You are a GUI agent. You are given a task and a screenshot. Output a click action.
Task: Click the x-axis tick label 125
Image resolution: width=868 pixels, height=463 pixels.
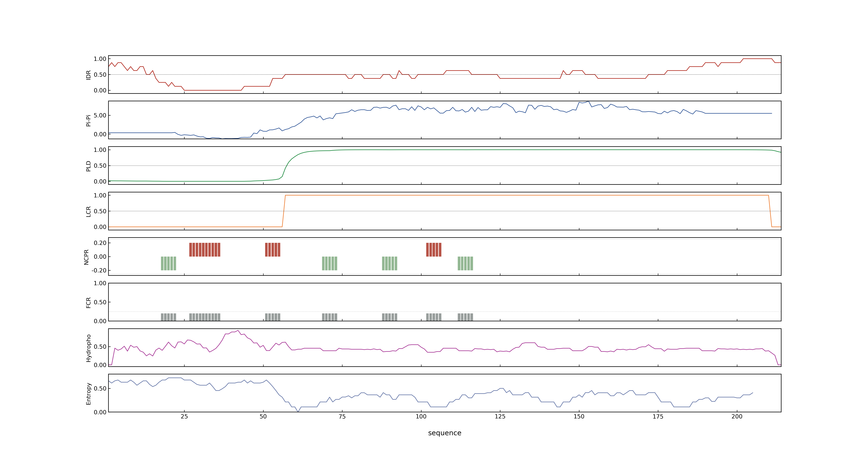[x=500, y=416]
